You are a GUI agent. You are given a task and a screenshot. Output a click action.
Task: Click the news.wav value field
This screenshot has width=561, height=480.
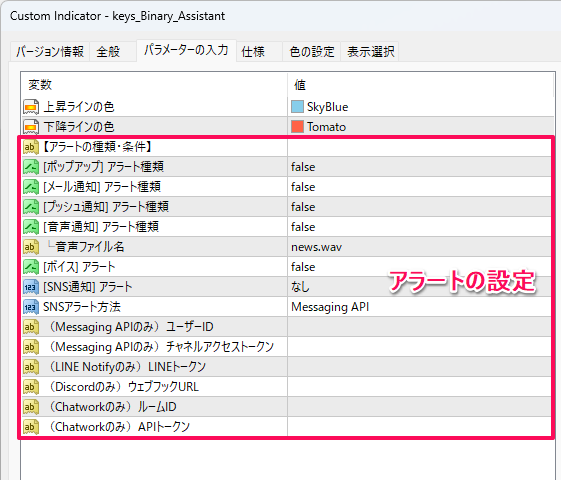tap(419, 247)
